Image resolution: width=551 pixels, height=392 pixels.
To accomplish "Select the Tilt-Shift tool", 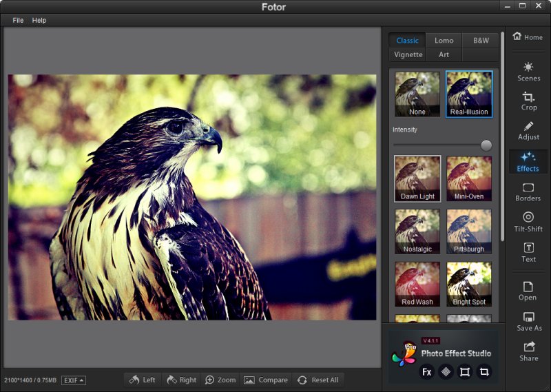I will tap(528, 222).
